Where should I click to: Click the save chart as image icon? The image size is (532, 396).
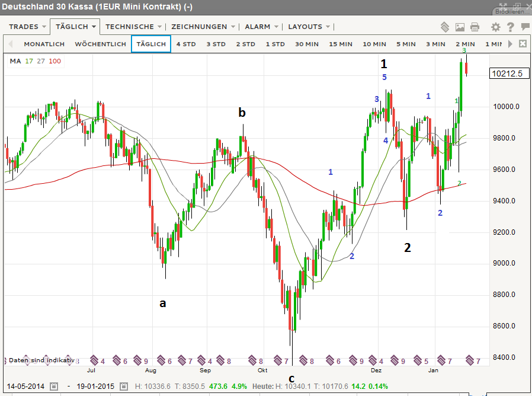pyautogui.click(x=460, y=27)
